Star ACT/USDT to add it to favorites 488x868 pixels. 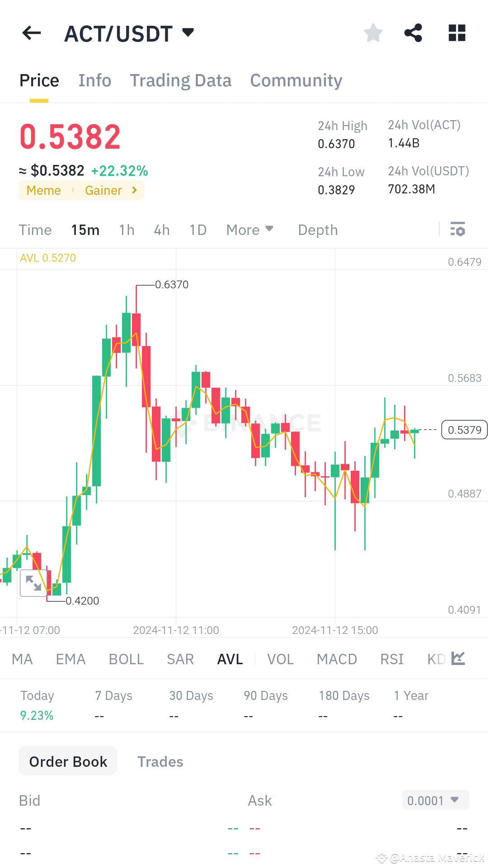tap(373, 33)
